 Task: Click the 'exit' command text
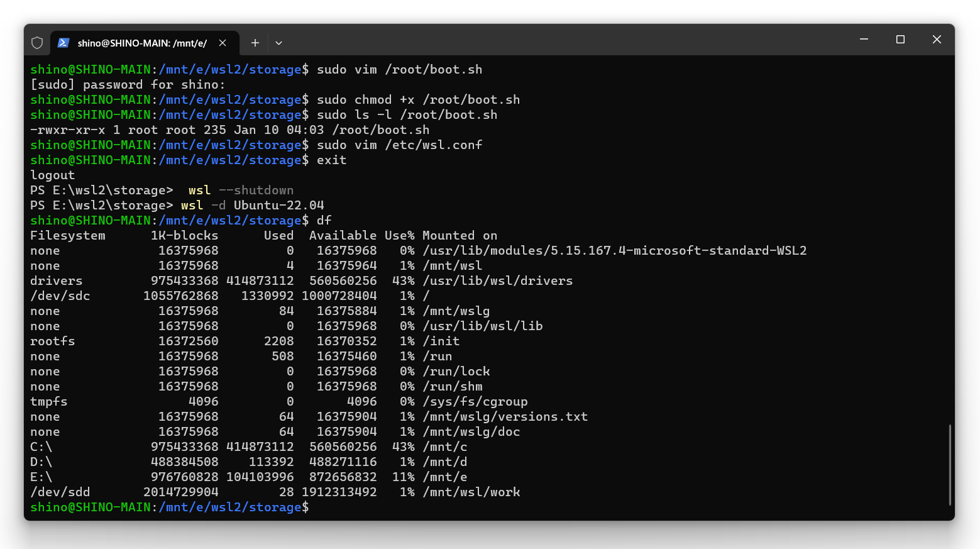click(332, 160)
